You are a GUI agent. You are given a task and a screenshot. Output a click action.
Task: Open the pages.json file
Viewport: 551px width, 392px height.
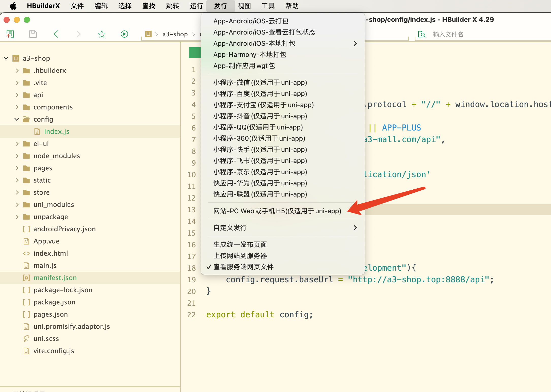point(51,314)
